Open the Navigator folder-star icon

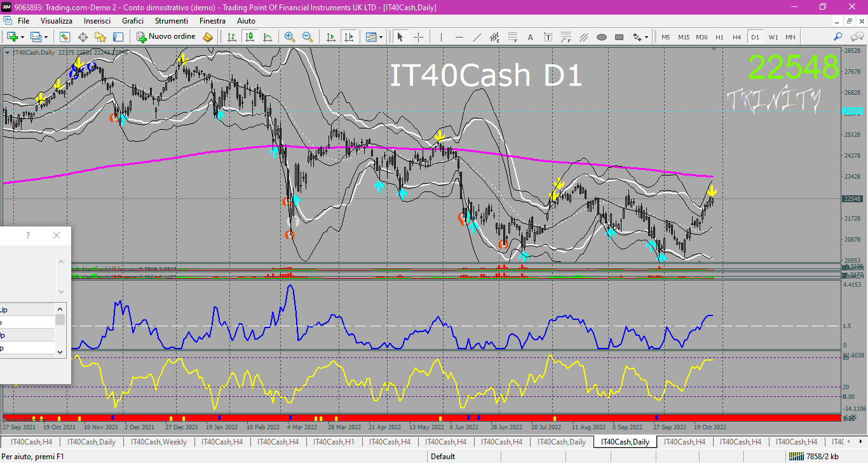(x=100, y=37)
